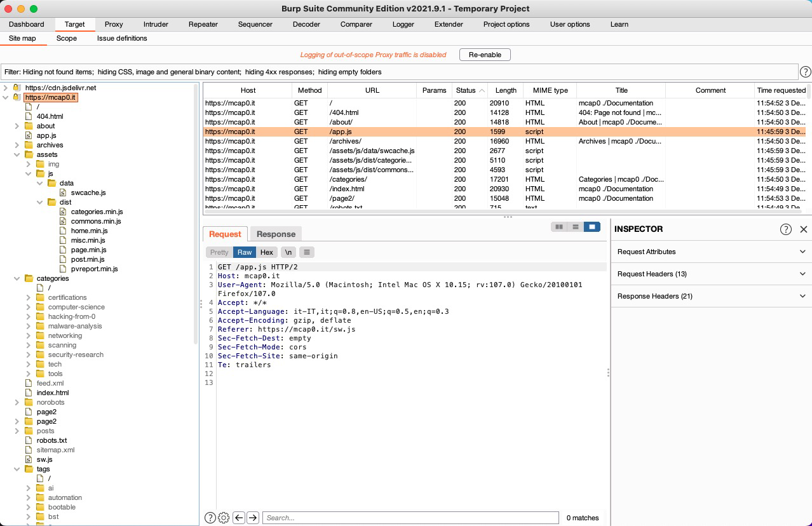Select the robots.txt file in tree

point(51,440)
